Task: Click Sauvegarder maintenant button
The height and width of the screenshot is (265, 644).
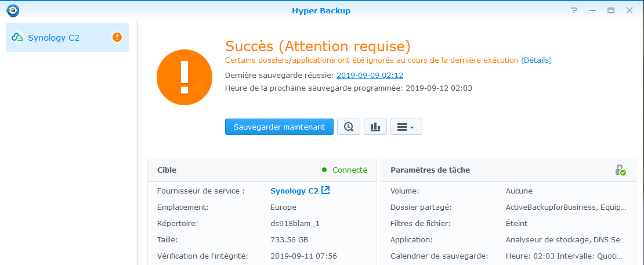Action: pos(279,127)
